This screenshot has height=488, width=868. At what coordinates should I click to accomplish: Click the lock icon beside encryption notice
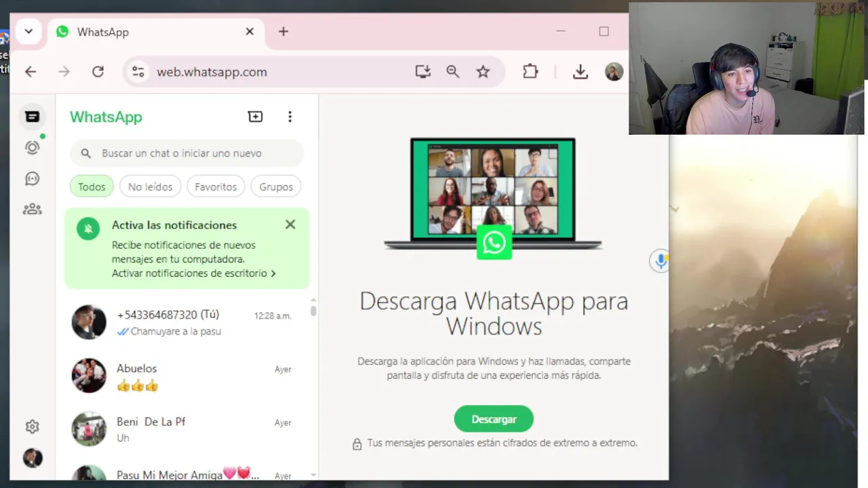(x=357, y=444)
